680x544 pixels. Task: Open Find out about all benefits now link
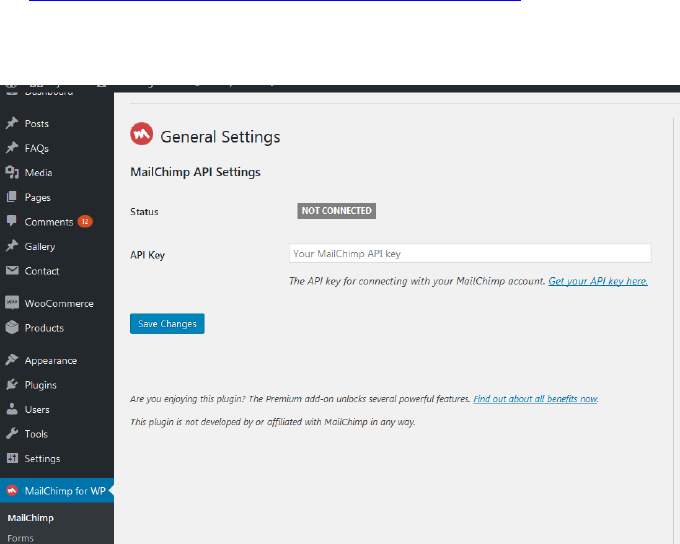[536, 399]
